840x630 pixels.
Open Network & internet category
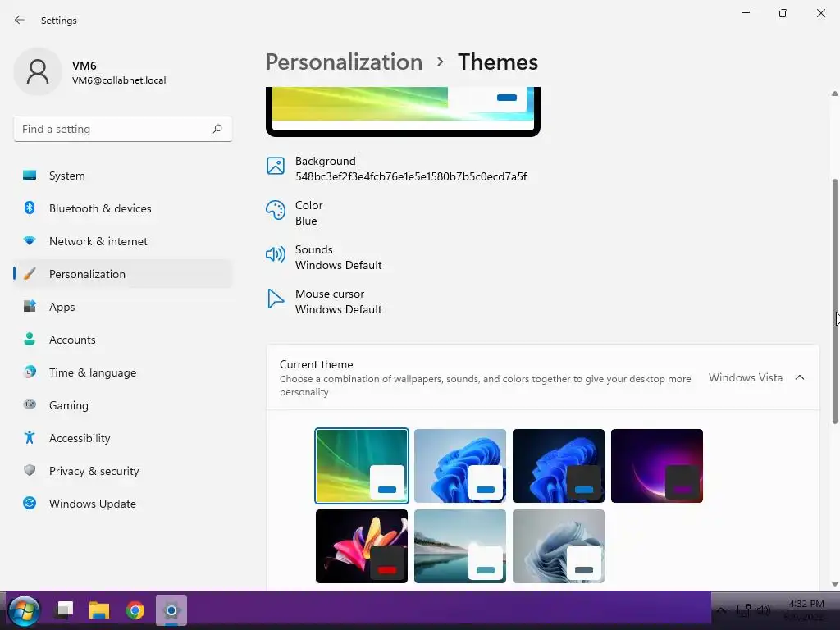coord(123,241)
